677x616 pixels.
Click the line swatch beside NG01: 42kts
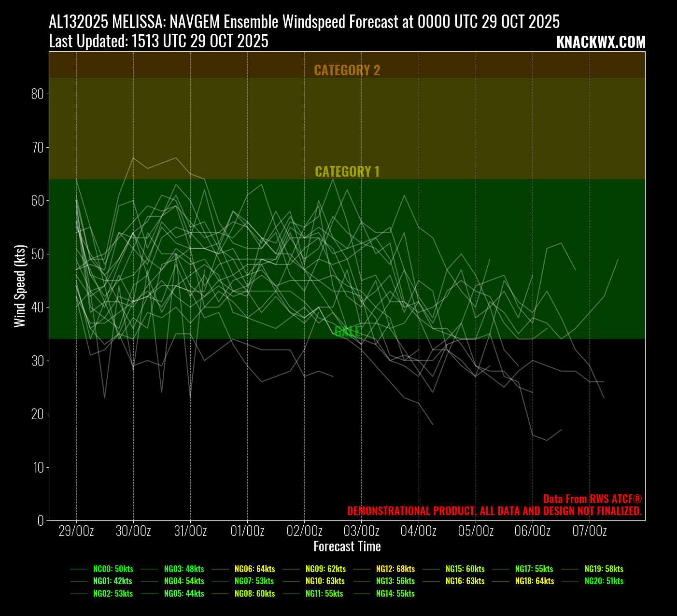pos(79,581)
